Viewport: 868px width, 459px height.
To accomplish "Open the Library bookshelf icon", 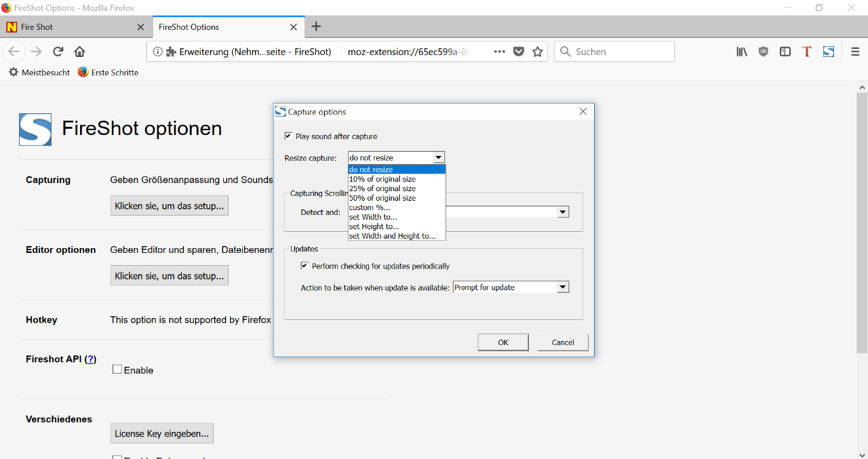I will [x=742, y=52].
